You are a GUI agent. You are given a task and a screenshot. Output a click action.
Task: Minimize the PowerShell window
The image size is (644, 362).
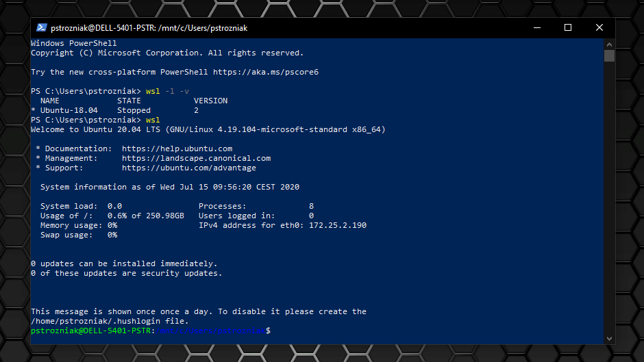(x=536, y=28)
